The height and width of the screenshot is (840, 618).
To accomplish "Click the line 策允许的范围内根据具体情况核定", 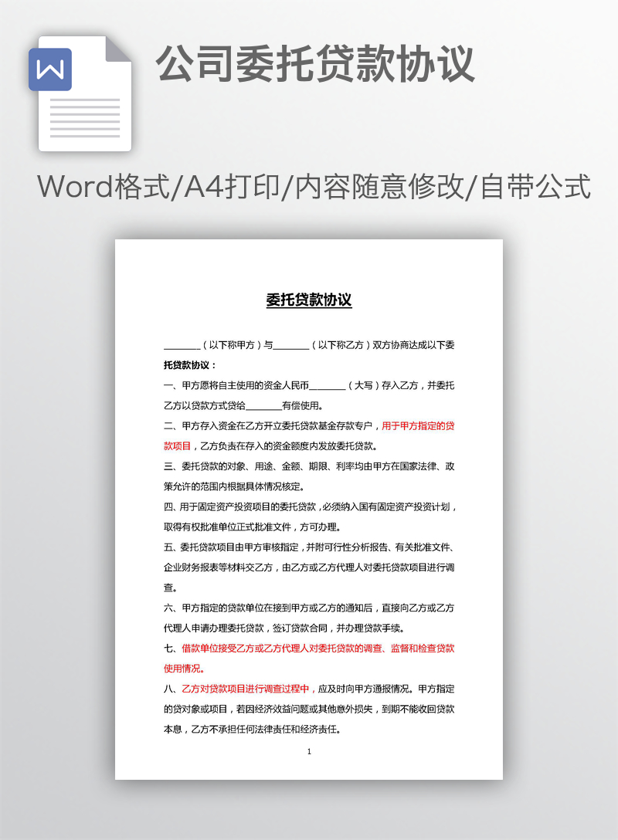I will coord(234,486).
